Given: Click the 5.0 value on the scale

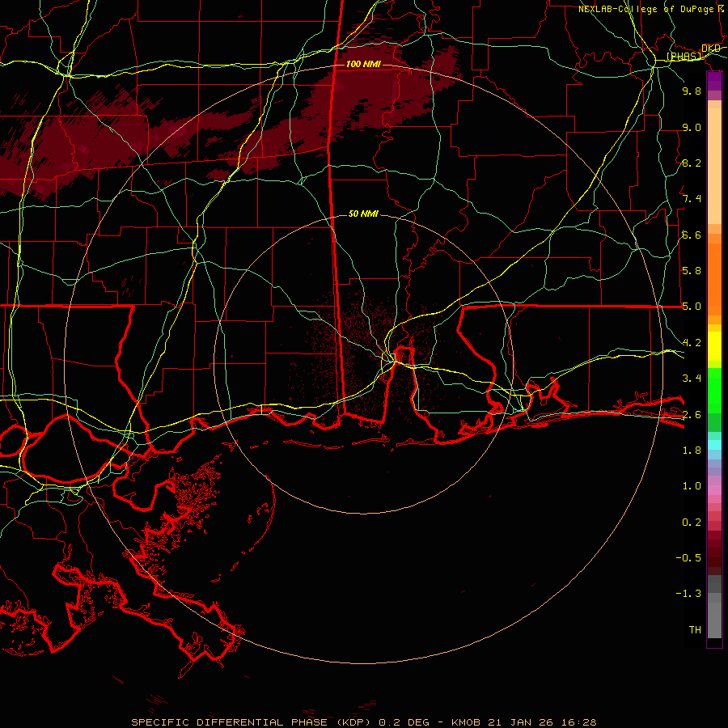Looking at the screenshot, I should pyautogui.click(x=692, y=307).
